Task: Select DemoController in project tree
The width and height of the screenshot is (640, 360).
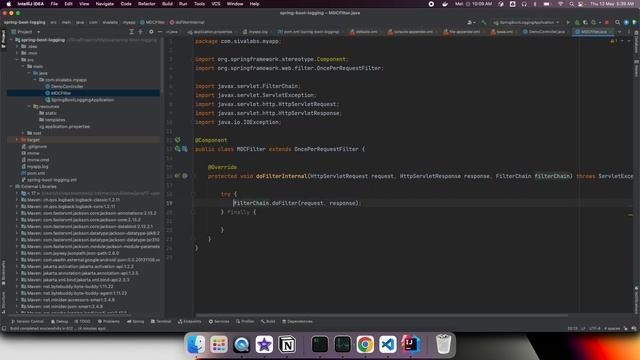Action: (x=67, y=87)
